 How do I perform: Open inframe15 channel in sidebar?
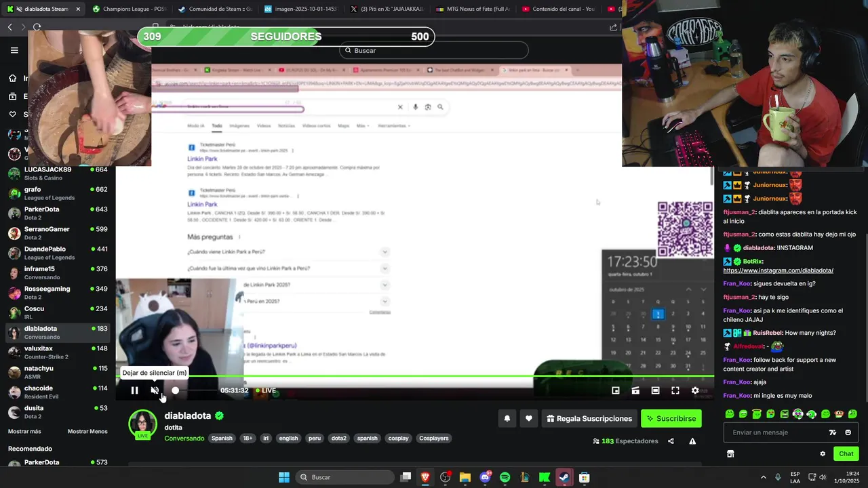click(58, 273)
